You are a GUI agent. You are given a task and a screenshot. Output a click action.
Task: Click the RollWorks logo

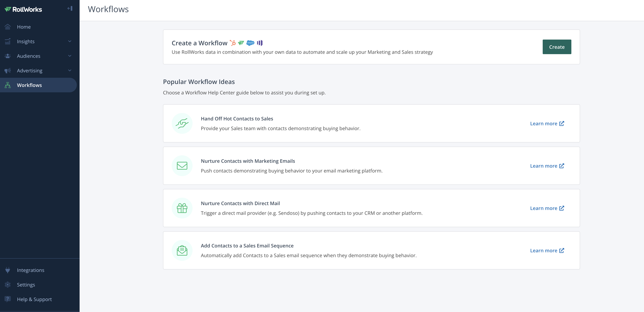point(23,10)
